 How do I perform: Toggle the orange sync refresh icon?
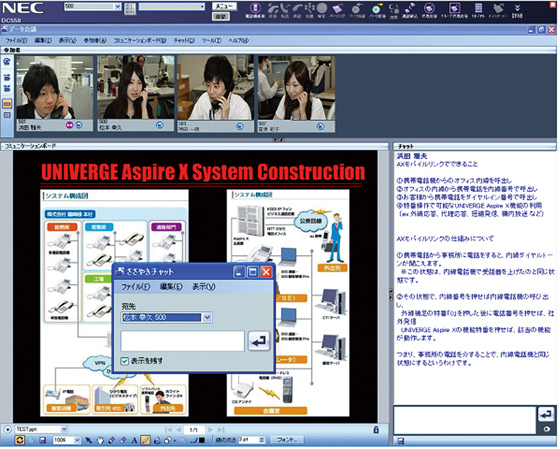pyautogui.click(x=19, y=440)
